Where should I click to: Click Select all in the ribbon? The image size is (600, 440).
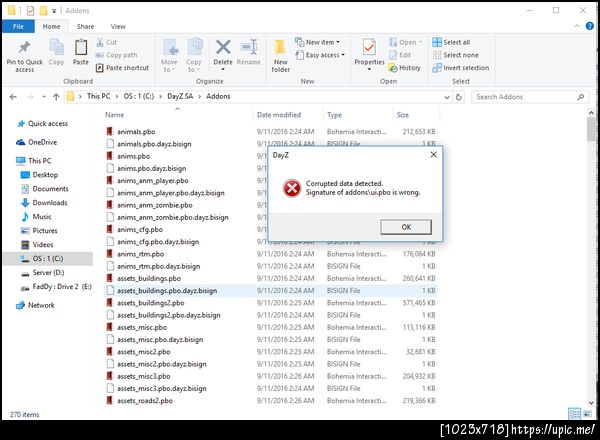tap(451, 42)
